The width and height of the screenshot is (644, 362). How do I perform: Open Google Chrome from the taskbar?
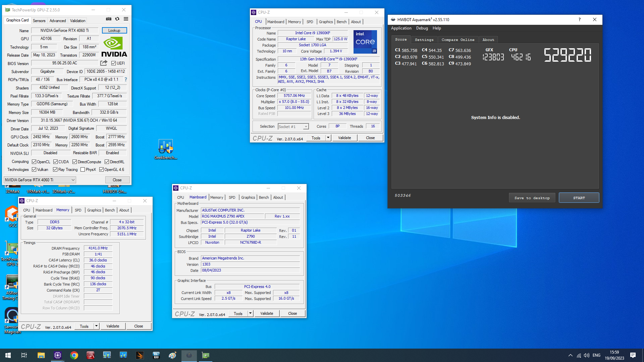[x=74, y=355]
